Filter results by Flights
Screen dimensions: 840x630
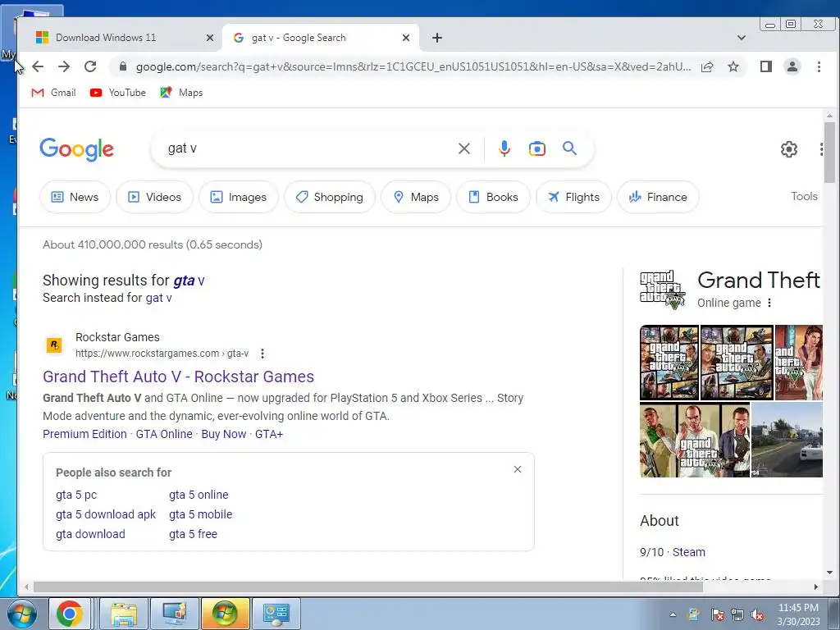tap(573, 197)
